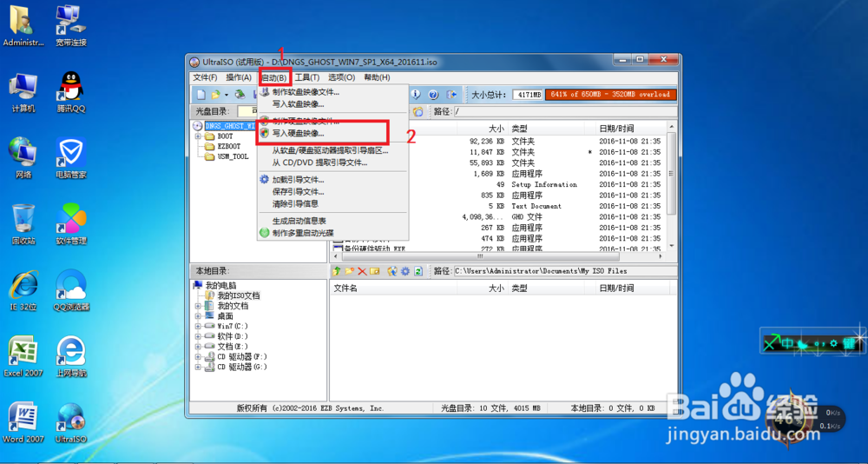Open Tencent QQ desktop icon

pyautogui.click(x=71, y=91)
